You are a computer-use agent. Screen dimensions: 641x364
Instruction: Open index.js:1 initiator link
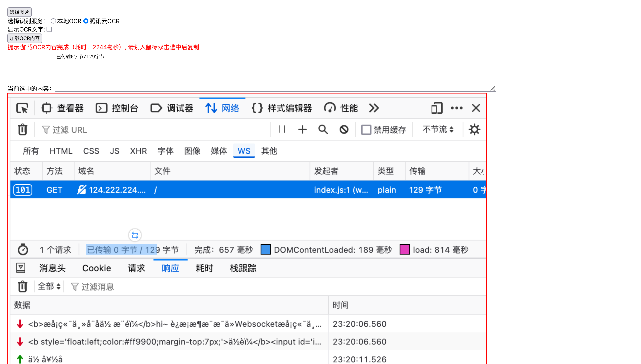pyautogui.click(x=332, y=190)
